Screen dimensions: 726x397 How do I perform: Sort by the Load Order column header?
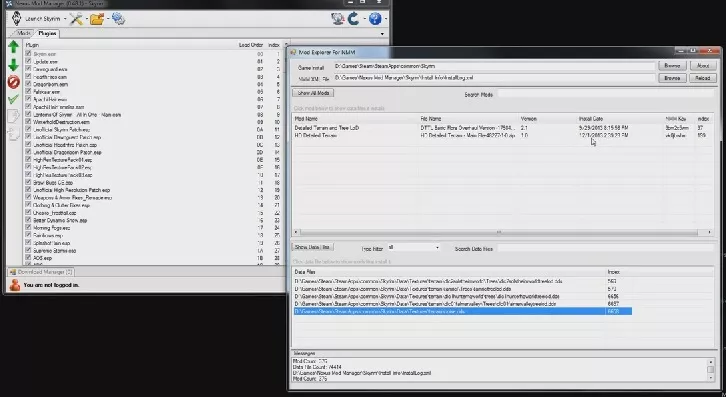click(x=250, y=45)
